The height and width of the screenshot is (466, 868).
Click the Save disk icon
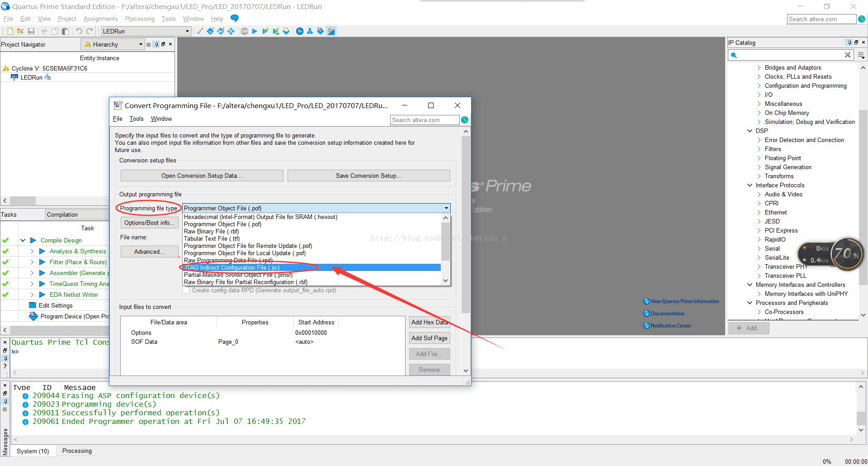[x=31, y=31]
